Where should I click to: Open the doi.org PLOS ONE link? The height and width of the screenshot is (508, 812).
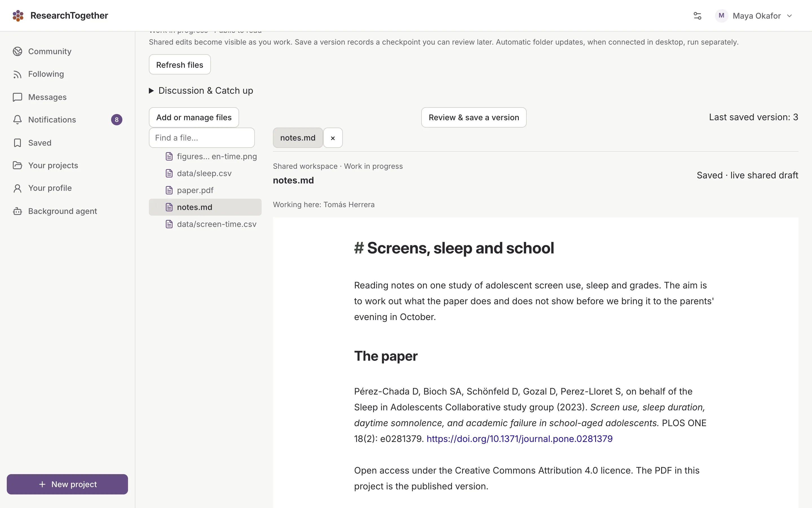click(519, 439)
